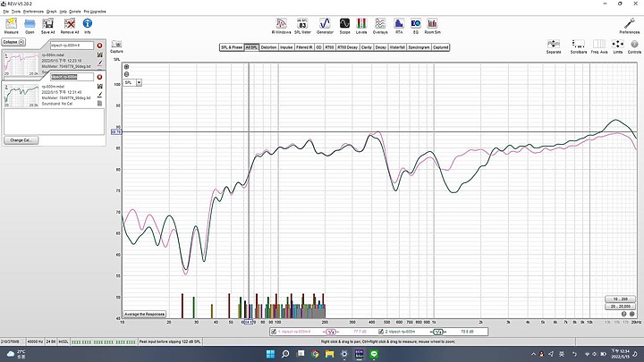Click the Measure toolbar icon
The height and width of the screenshot is (362, 644).
click(x=11, y=25)
